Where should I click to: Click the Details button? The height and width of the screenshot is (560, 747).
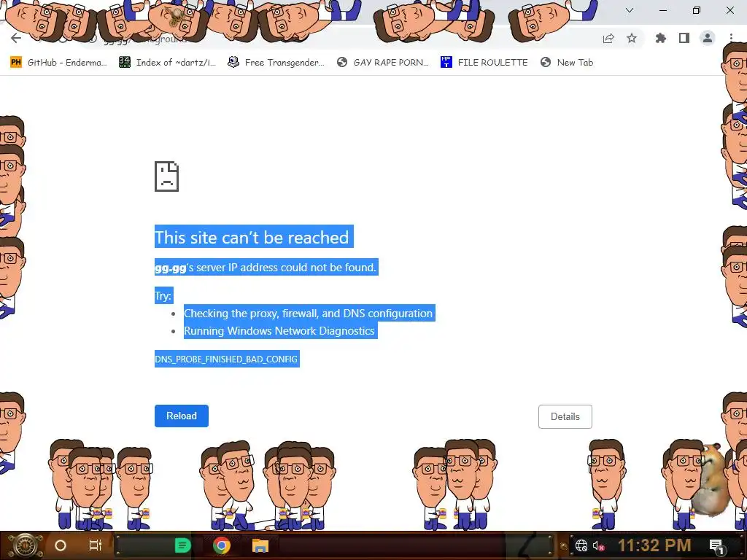pyautogui.click(x=565, y=416)
